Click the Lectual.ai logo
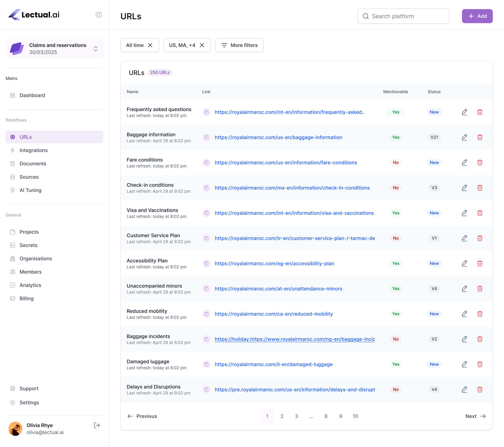504x447 pixels. tap(34, 15)
